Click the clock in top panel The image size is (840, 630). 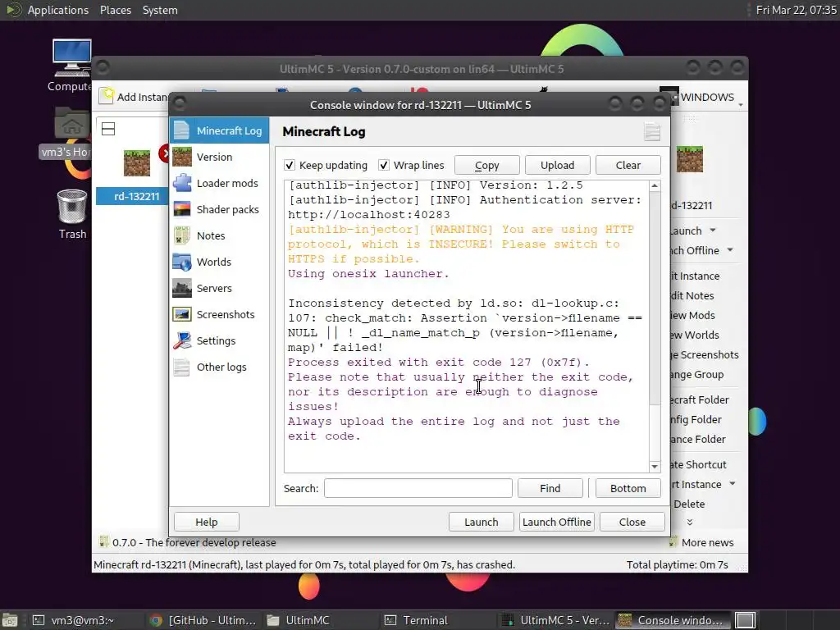coord(796,10)
